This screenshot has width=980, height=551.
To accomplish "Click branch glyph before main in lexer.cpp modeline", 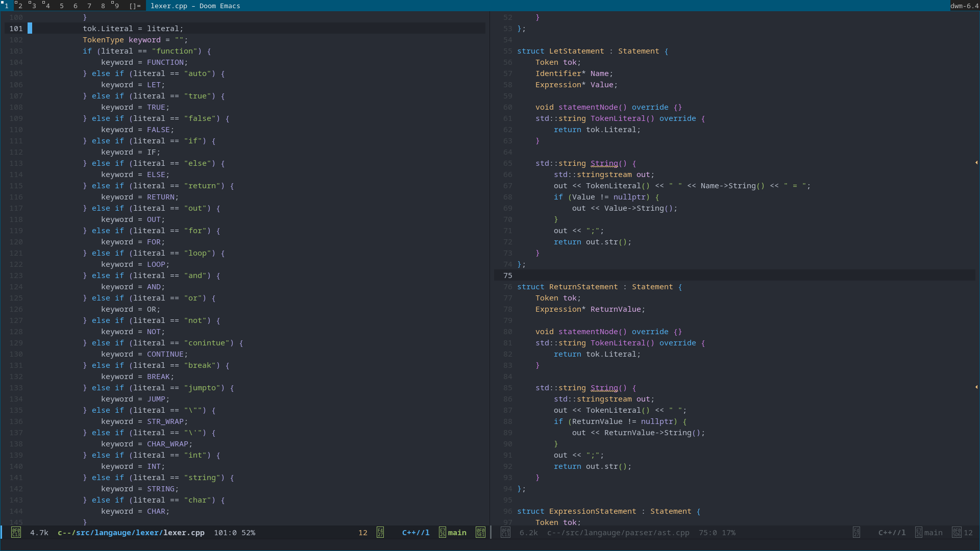I will [x=443, y=533].
